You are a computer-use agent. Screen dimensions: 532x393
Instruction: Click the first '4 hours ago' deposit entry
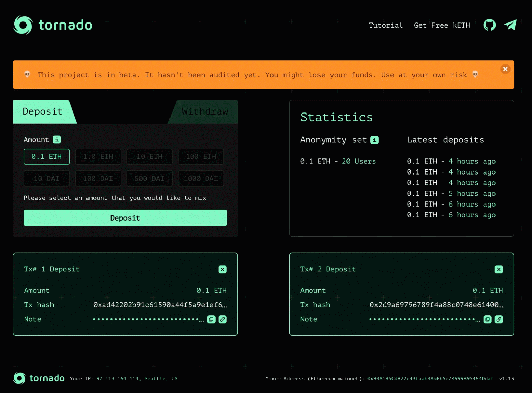pos(451,161)
